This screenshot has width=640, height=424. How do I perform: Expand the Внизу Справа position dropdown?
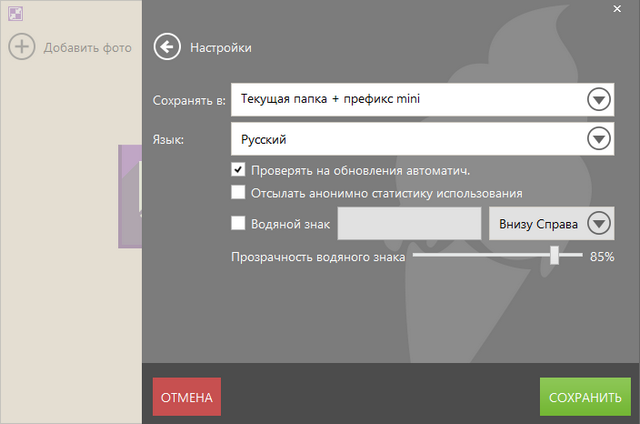point(538,224)
